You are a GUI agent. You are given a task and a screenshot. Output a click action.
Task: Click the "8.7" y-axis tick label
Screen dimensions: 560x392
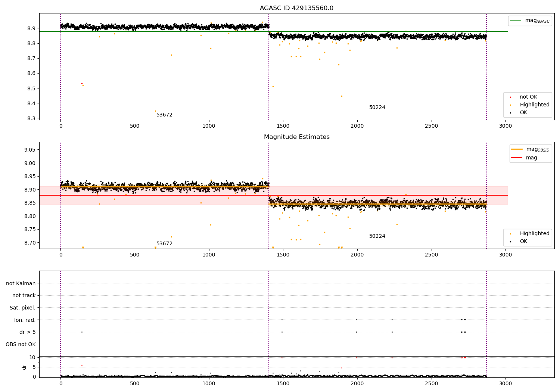click(x=31, y=59)
